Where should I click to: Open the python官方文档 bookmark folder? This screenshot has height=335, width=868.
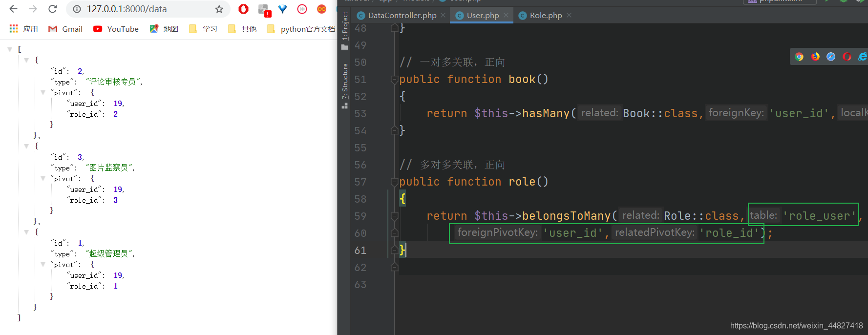tap(301, 29)
